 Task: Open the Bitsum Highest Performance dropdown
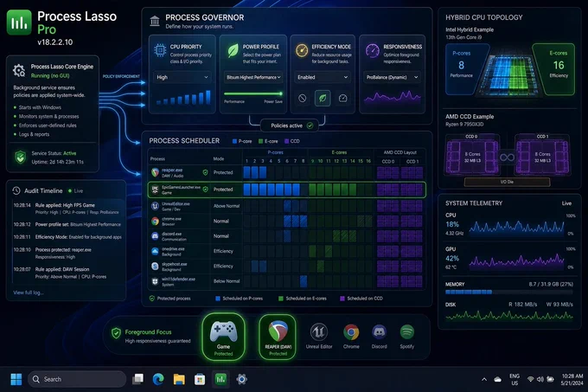coord(253,77)
